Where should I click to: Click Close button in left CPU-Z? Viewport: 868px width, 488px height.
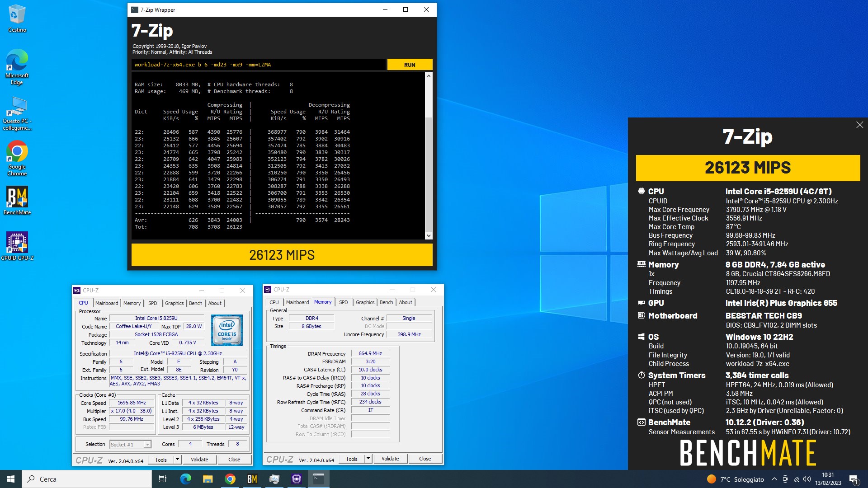click(234, 460)
